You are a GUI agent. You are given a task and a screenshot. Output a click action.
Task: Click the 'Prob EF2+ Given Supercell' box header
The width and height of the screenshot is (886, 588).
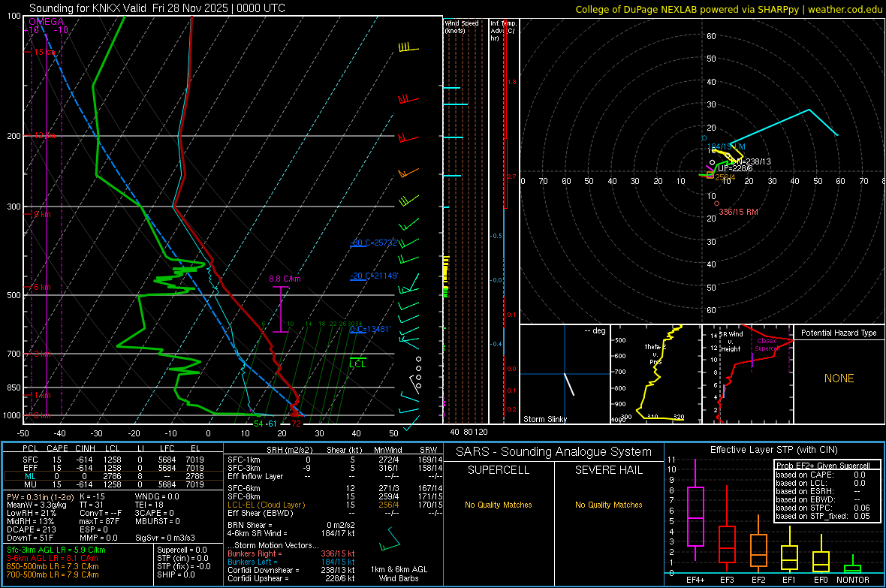[823, 466]
